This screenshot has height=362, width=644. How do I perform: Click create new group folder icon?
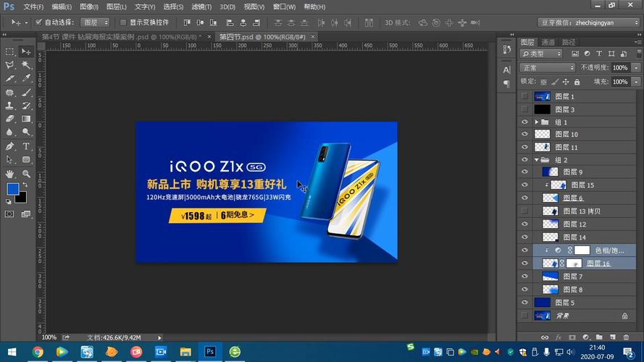(x=599, y=337)
